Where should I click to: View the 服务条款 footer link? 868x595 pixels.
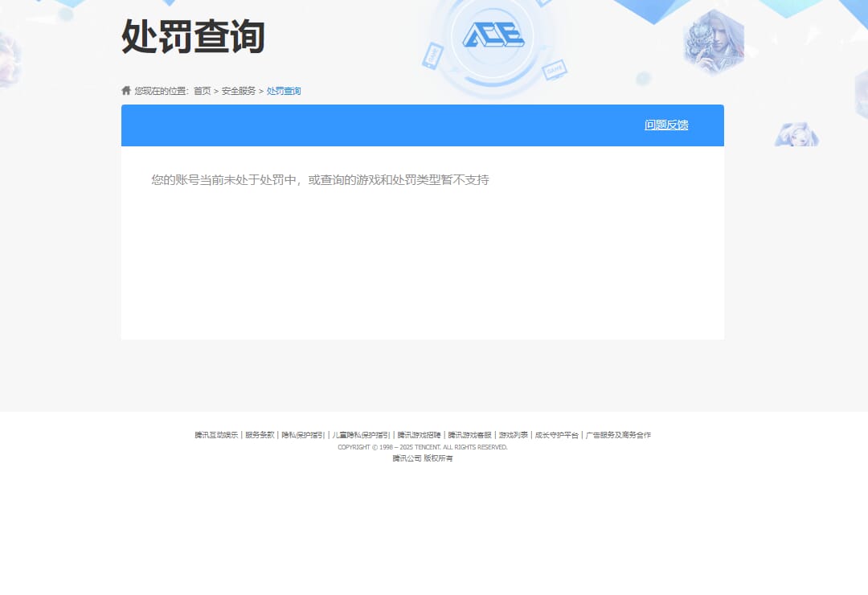pos(260,435)
